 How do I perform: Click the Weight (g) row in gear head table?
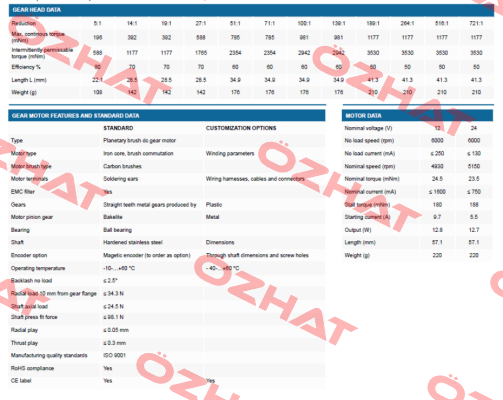pos(251,92)
